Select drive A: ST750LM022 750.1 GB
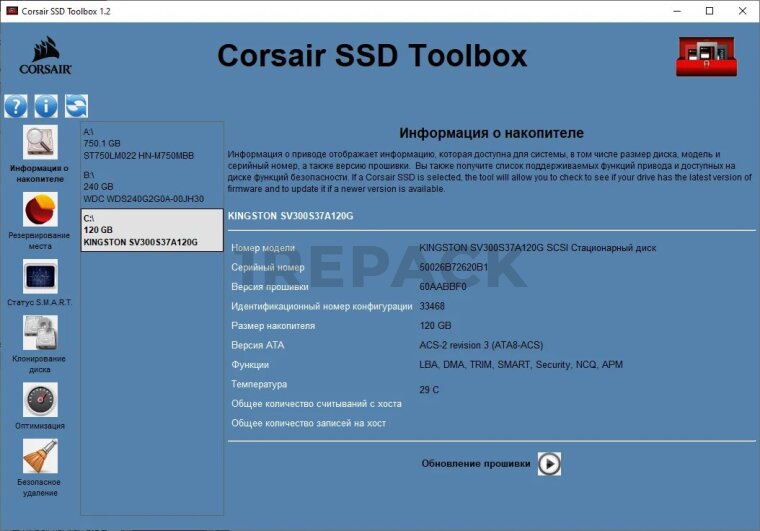 coord(151,144)
